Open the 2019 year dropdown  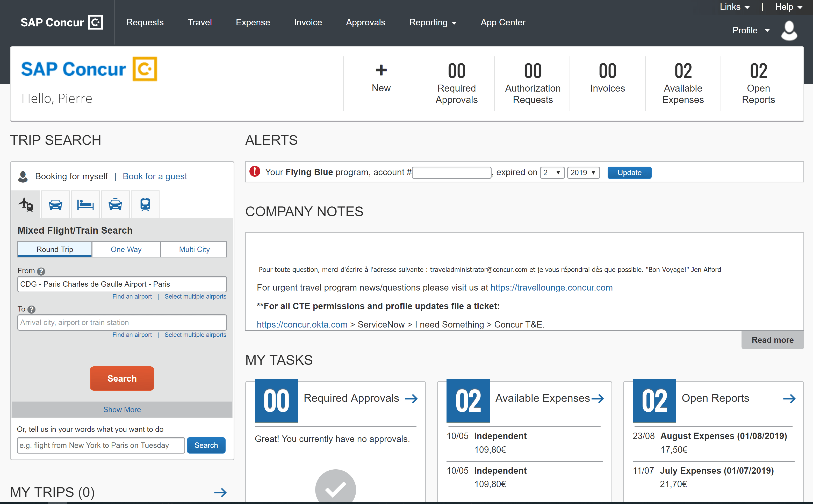point(583,172)
